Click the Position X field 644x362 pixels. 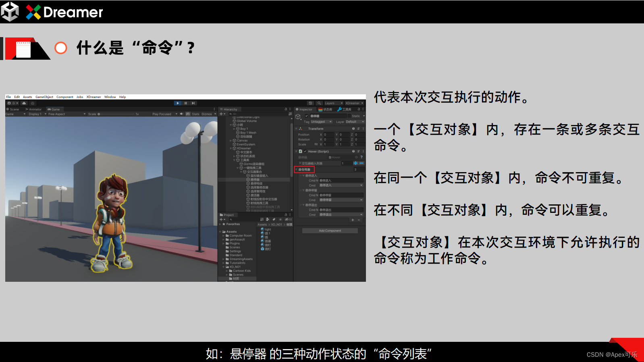tap(328, 135)
